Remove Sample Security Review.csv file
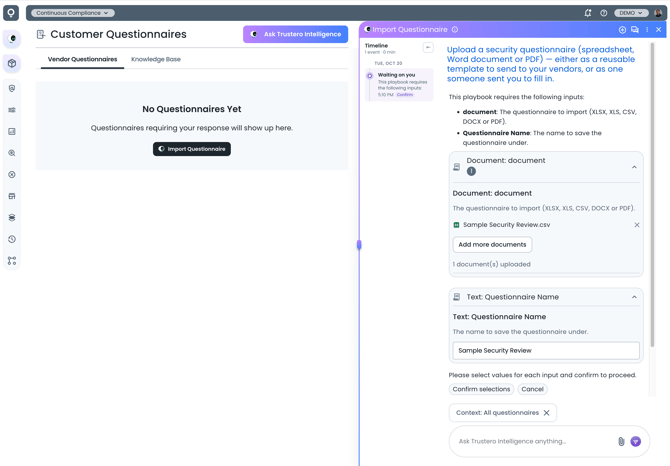The width and height of the screenshot is (670, 466). click(x=637, y=225)
